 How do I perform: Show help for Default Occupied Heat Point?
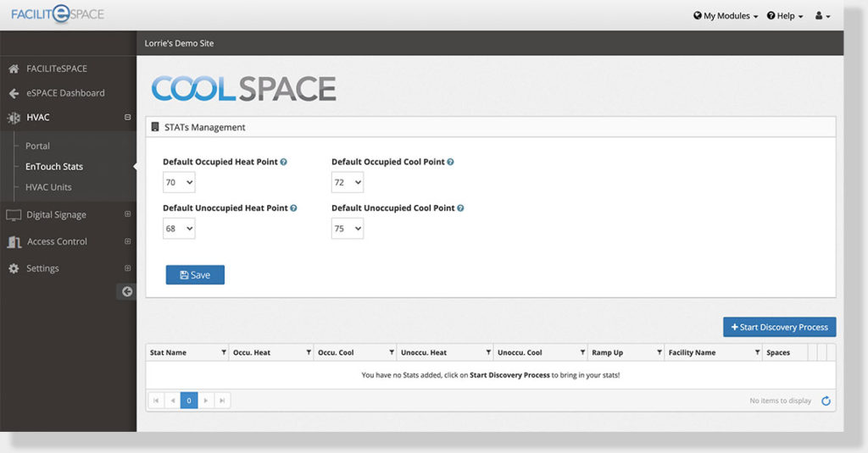[x=283, y=162]
